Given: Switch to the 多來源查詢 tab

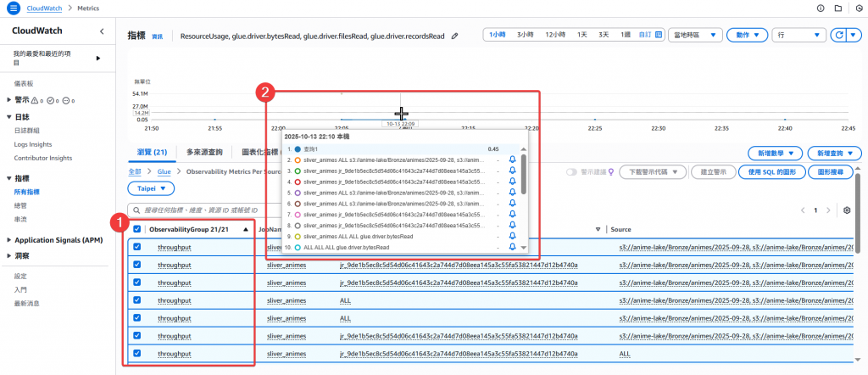Looking at the screenshot, I should point(204,152).
